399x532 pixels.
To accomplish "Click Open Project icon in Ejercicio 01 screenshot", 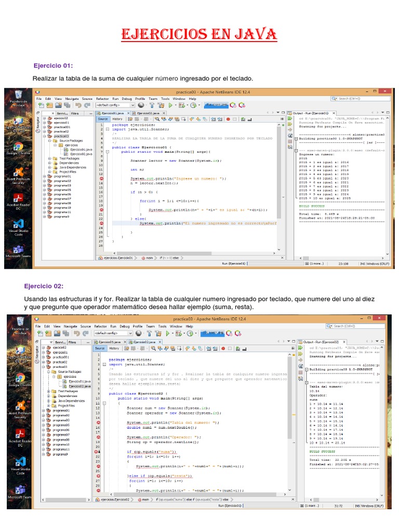I will (58, 105).
